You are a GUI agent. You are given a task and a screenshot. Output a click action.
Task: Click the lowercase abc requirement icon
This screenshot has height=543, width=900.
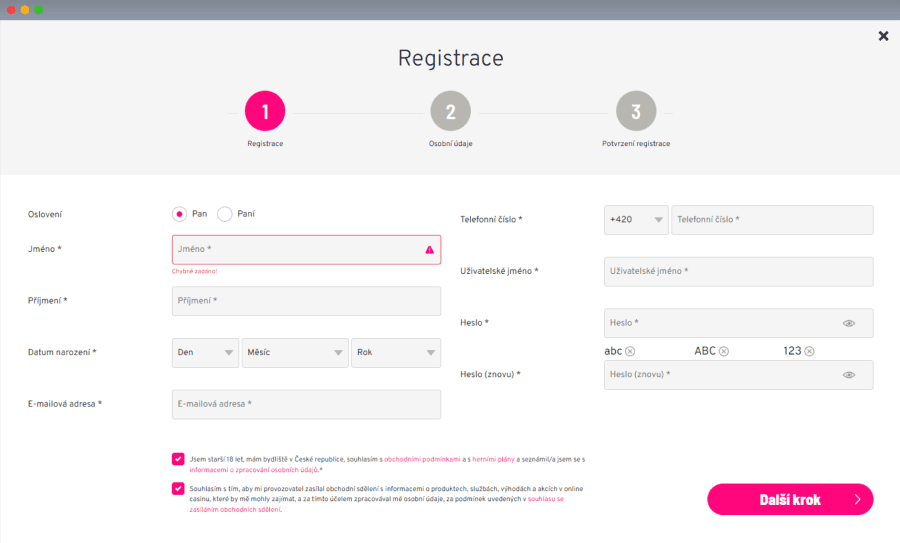pos(630,351)
